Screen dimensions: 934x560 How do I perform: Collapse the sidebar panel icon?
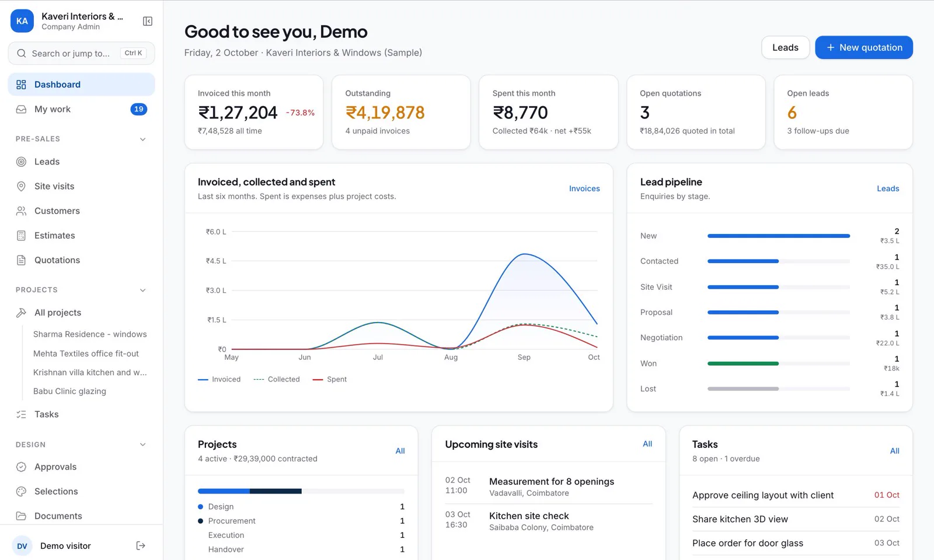(148, 22)
